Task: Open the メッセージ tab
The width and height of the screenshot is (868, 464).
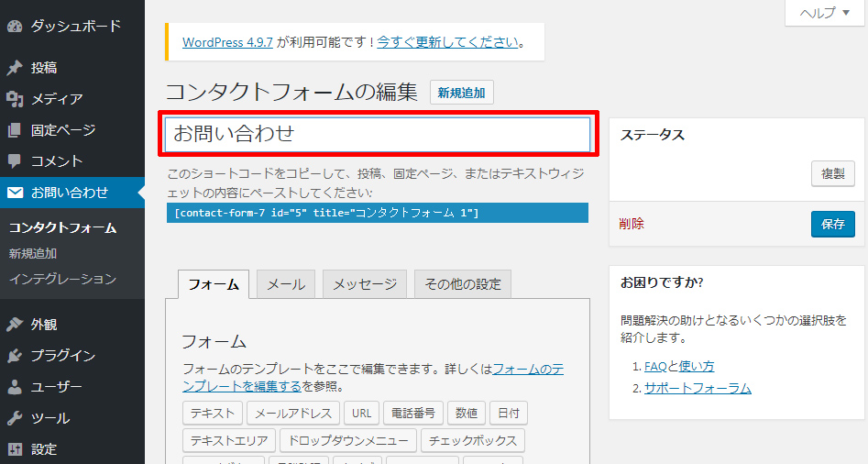Action: point(365,284)
